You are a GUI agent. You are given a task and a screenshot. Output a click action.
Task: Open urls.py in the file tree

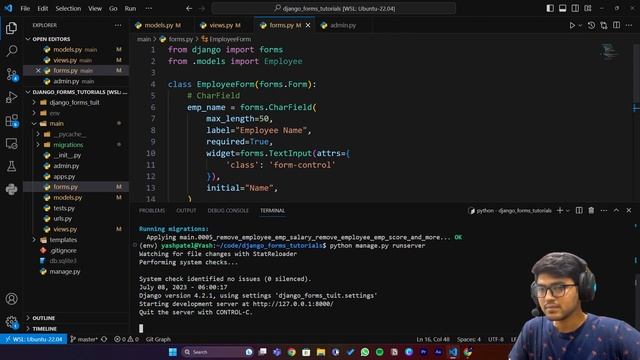coord(63,219)
